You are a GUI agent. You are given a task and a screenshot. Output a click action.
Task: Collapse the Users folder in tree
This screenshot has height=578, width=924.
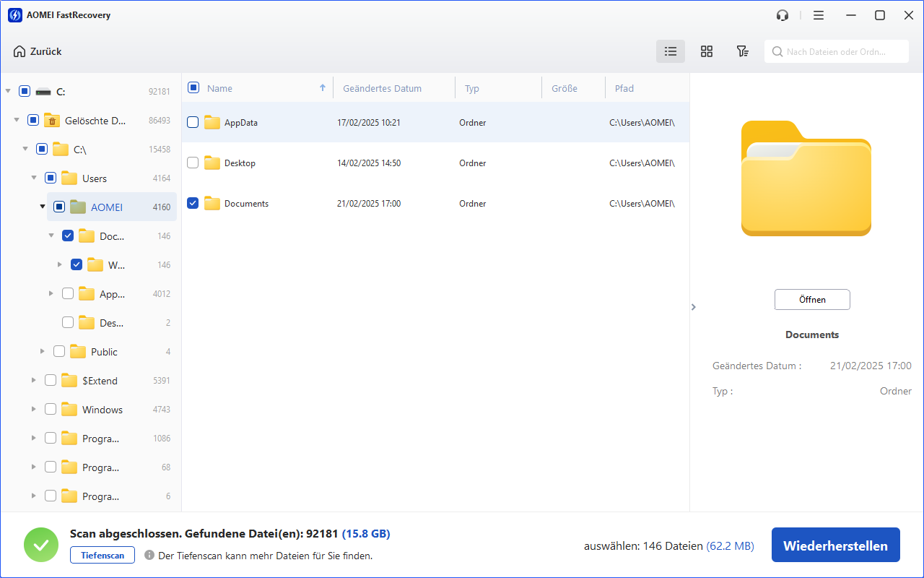(33, 178)
